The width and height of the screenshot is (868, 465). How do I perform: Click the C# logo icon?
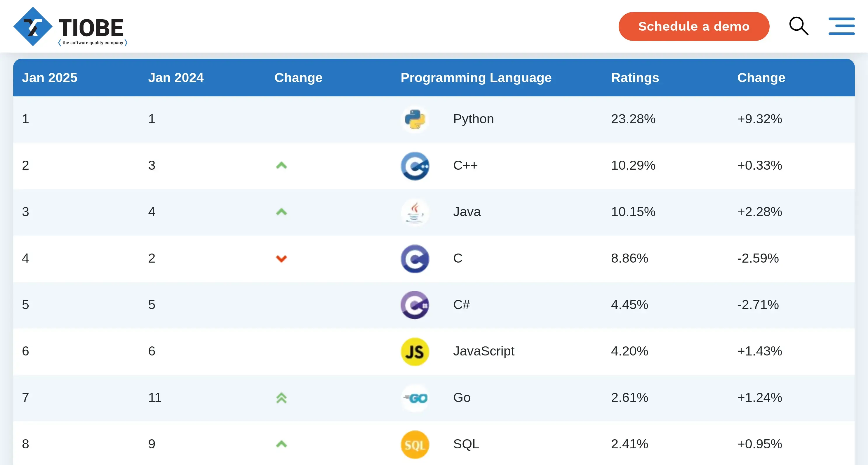tap(415, 305)
